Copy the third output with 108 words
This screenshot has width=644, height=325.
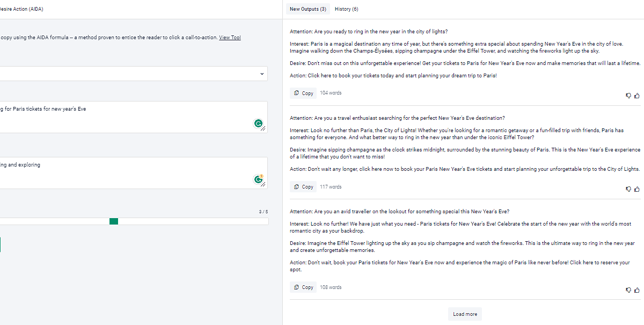point(303,287)
